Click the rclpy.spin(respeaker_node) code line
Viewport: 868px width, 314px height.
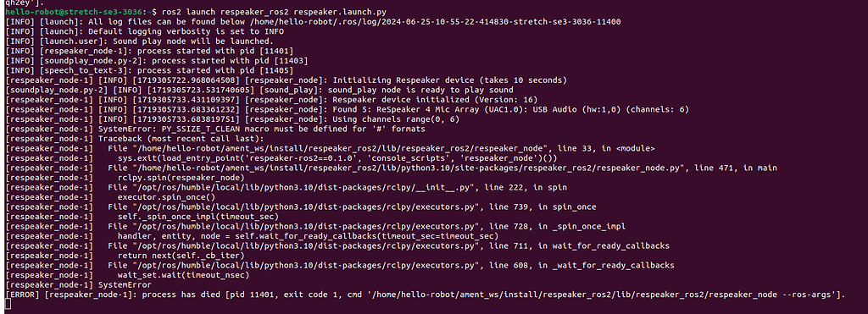coord(181,178)
